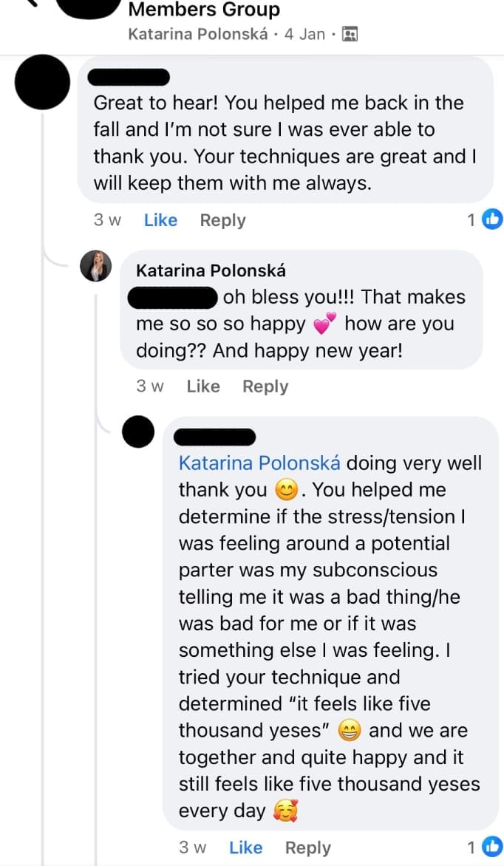Like Katarina's 'oh bless you!!!' reply

(203, 386)
